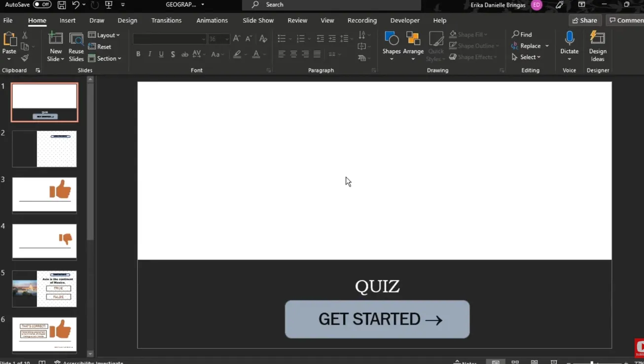Expand the Section dropdown
This screenshot has height=364, width=644.
click(x=105, y=58)
